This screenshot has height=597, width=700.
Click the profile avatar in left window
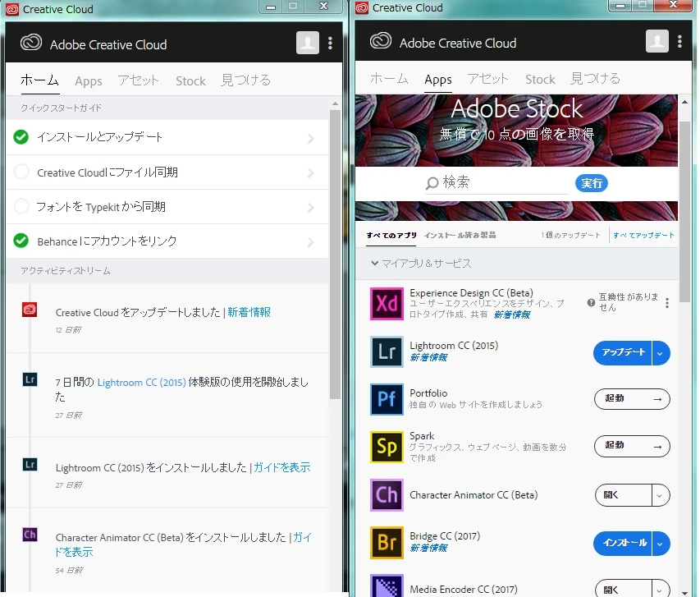[x=308, y=43]
